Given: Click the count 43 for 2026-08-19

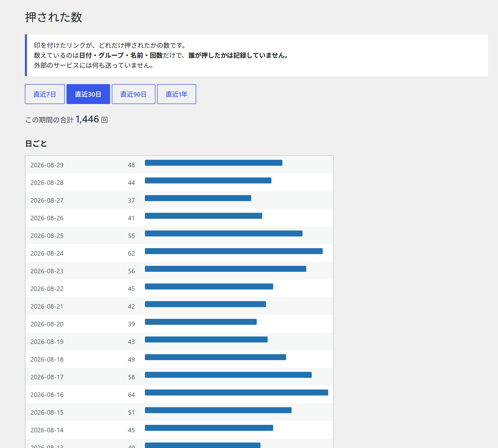Looking at the screenshot, I should coord(131,342).
